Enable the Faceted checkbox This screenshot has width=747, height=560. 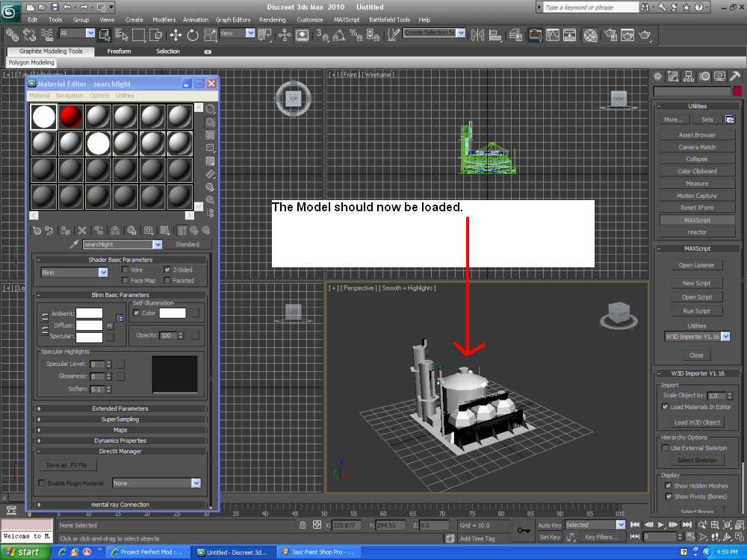pos(167,281)
